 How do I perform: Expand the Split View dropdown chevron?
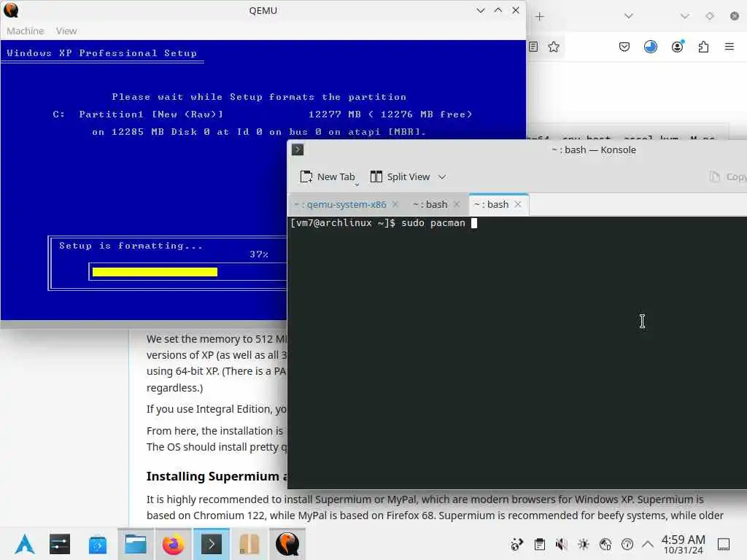point(442,177)
